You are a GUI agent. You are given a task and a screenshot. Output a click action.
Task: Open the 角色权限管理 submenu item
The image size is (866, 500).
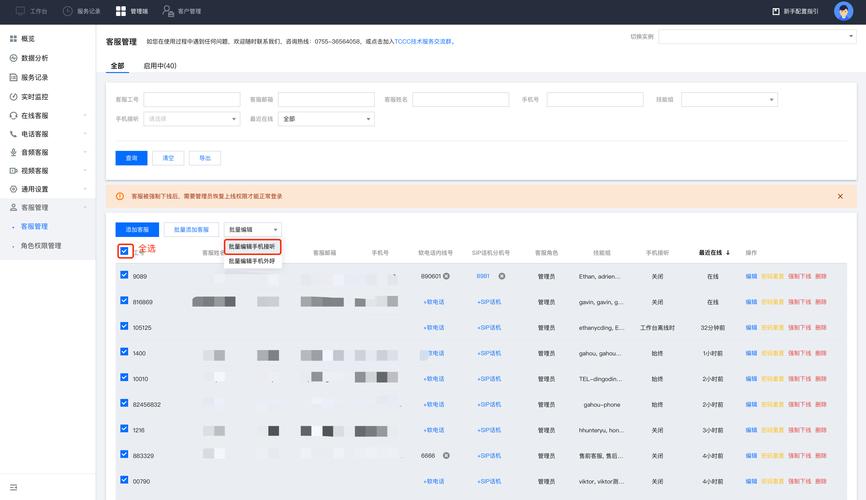pyautogui.click(x=41, y=246)
